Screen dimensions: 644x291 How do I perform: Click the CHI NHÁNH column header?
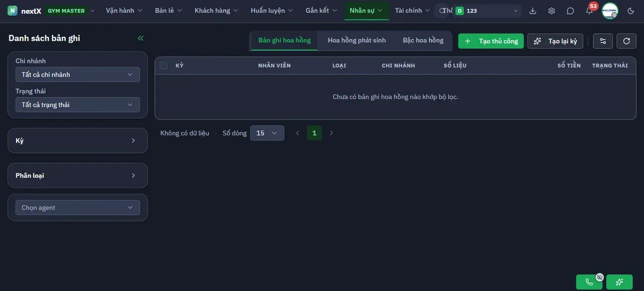(x=398, y=65)
